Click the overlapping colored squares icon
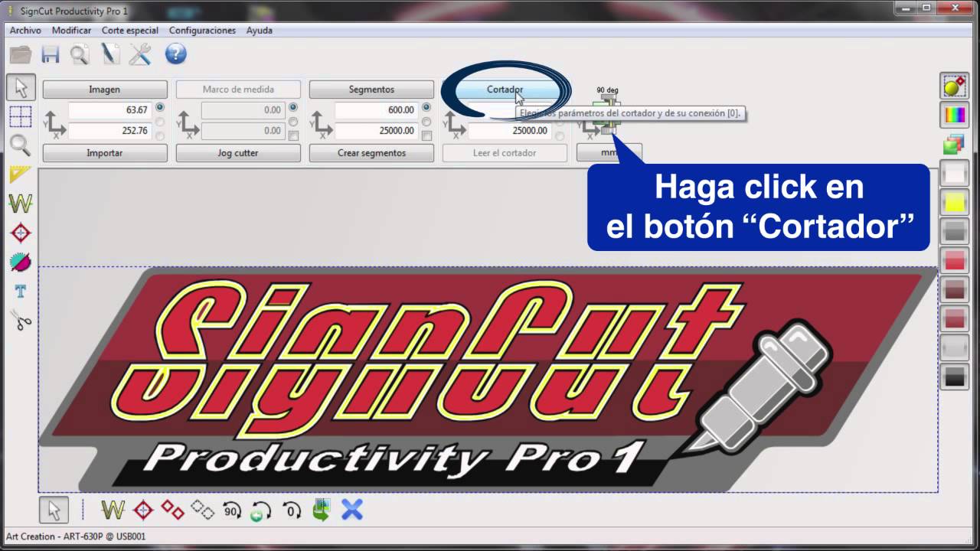Viewport: 980px width, 551px height. (954, 145)
